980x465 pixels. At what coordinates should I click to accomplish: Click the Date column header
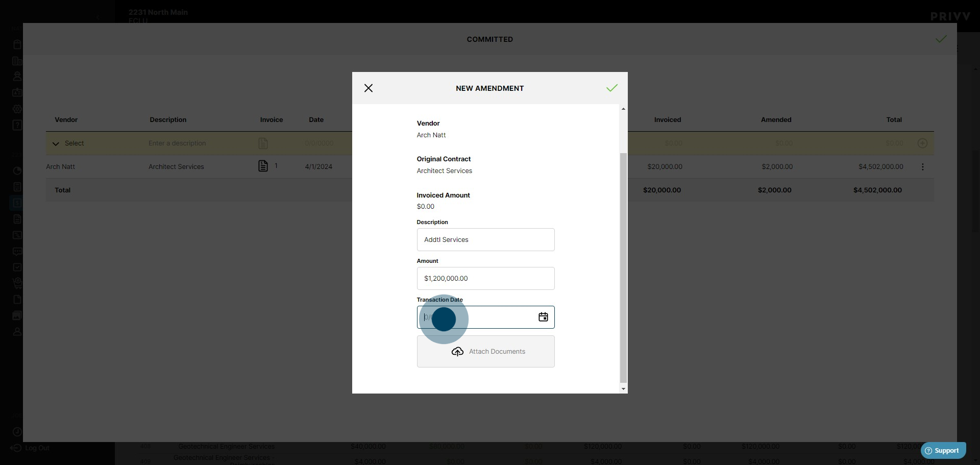coord(316,120)
